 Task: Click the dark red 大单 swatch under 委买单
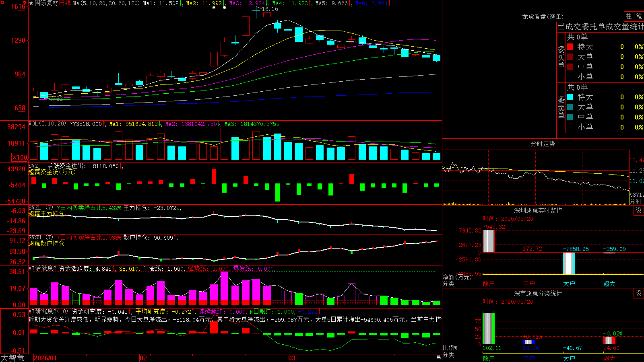(x=570, y=57)
